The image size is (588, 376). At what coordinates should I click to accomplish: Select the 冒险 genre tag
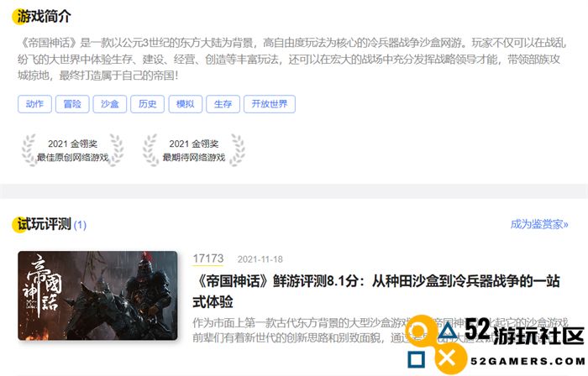[72, 104]
